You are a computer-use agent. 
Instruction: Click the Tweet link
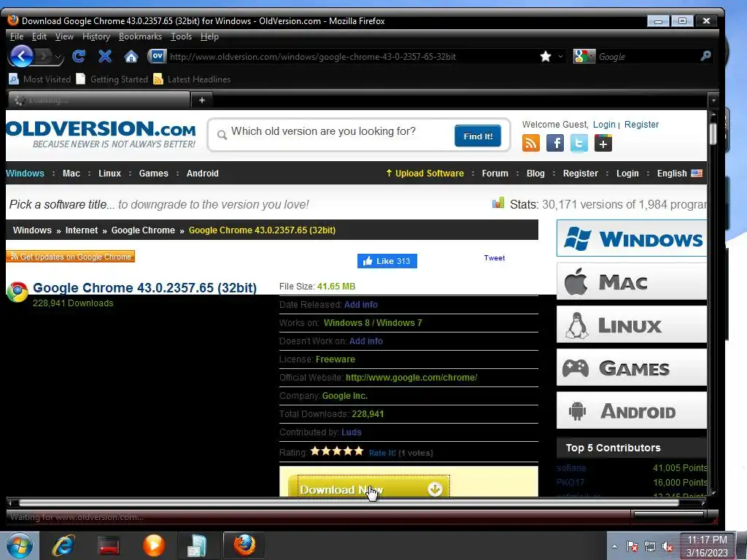494,257
